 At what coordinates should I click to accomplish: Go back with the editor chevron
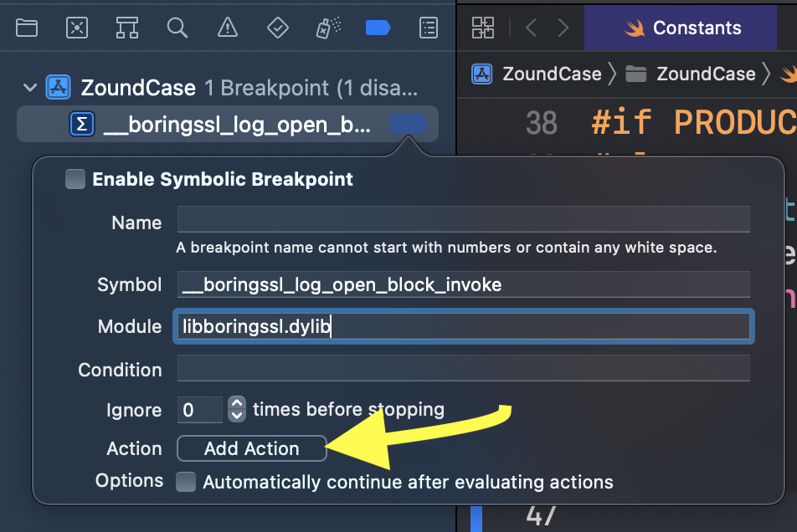(x=531, y=28)
